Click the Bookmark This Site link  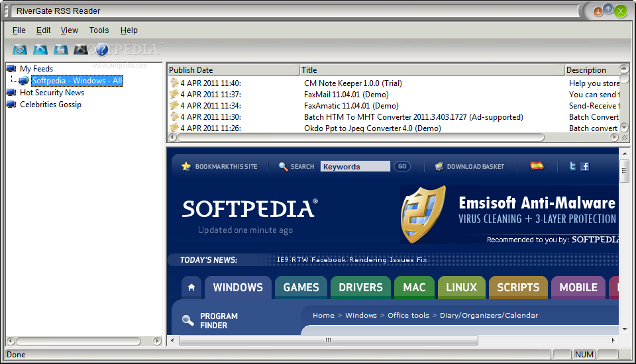coord(227,167)
